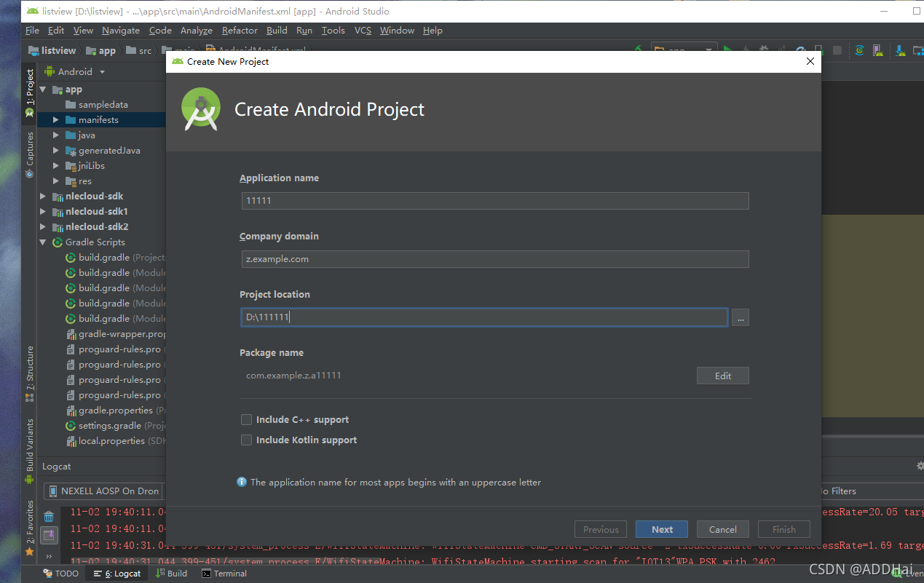Open the Refactor menu
This screenshot has width=924, height=583.
[239, 31]
